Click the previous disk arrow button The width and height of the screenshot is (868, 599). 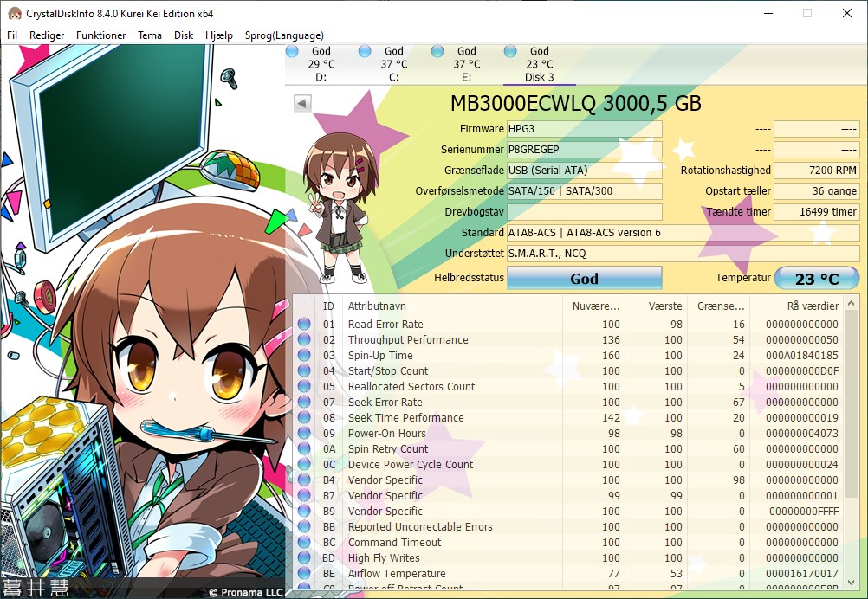(302, 103)
